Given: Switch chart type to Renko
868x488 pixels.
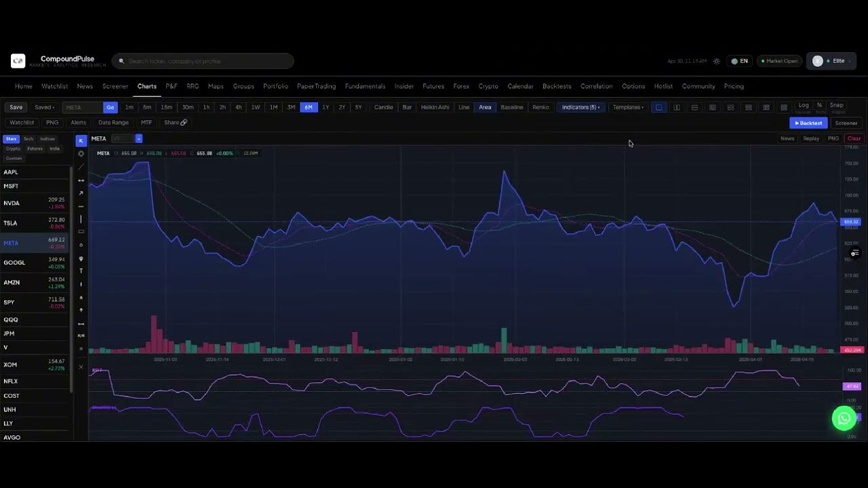Looking at the screenshot, I should pos(540,107).
